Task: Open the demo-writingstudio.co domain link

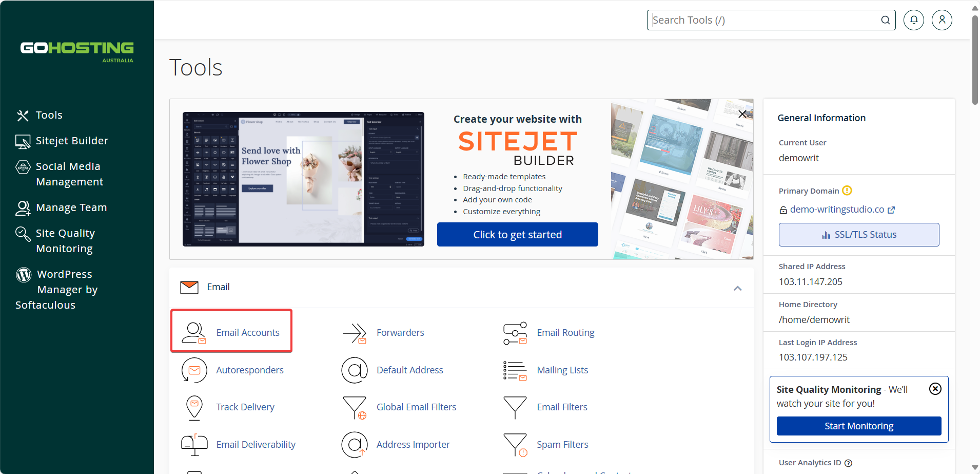Action: click(x=837, y=210)
